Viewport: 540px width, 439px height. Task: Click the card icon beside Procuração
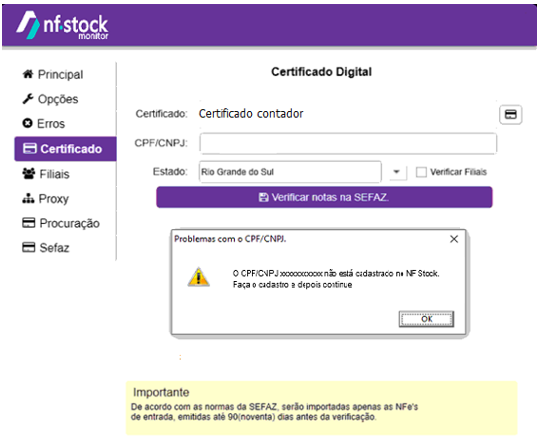[29, 223]
